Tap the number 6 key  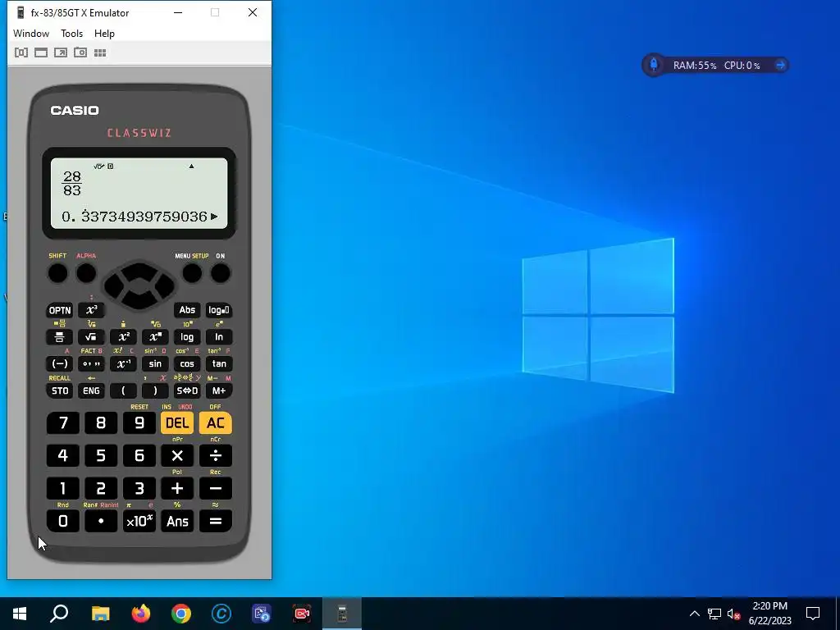[139, 456]
